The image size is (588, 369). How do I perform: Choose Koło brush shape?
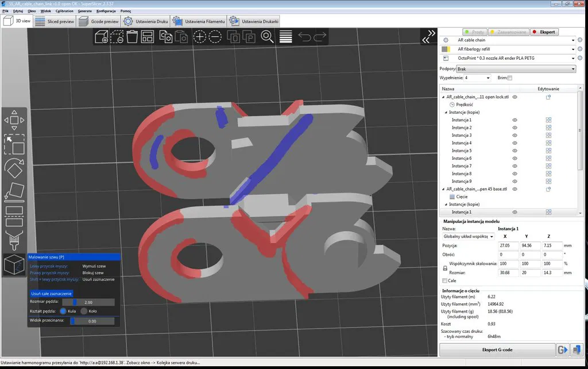[84, 311]
